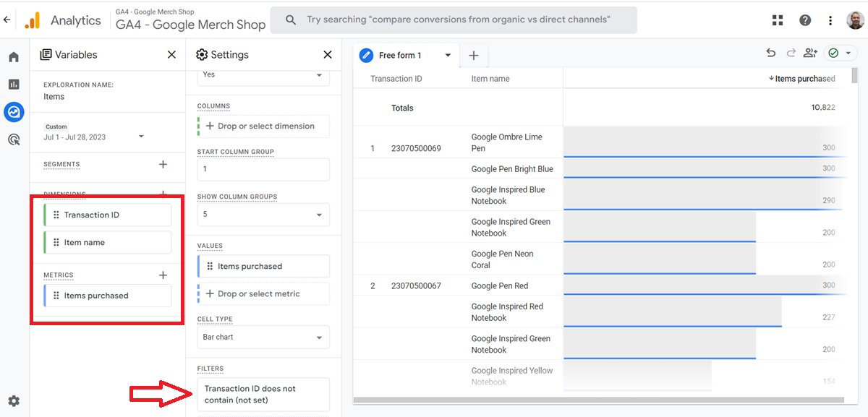Click Drop or select metric under Values

(x=263, y=293)
